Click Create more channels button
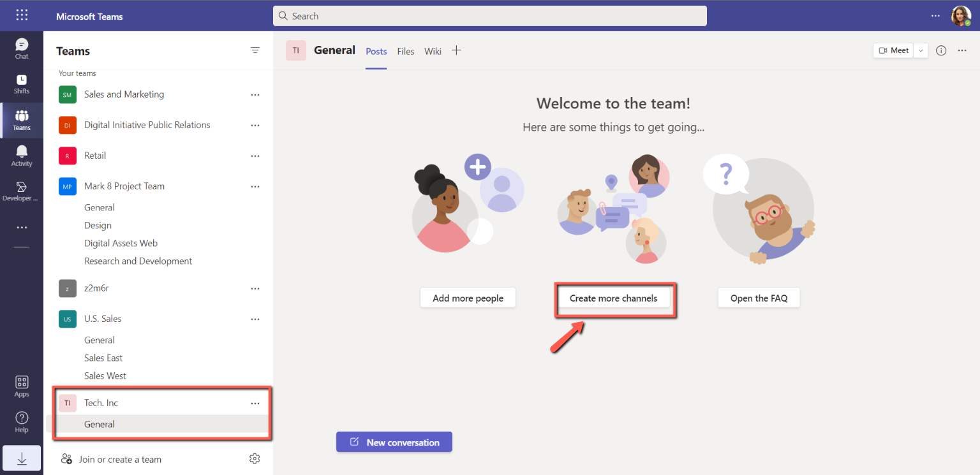980x475 pixels. [613, 298]
